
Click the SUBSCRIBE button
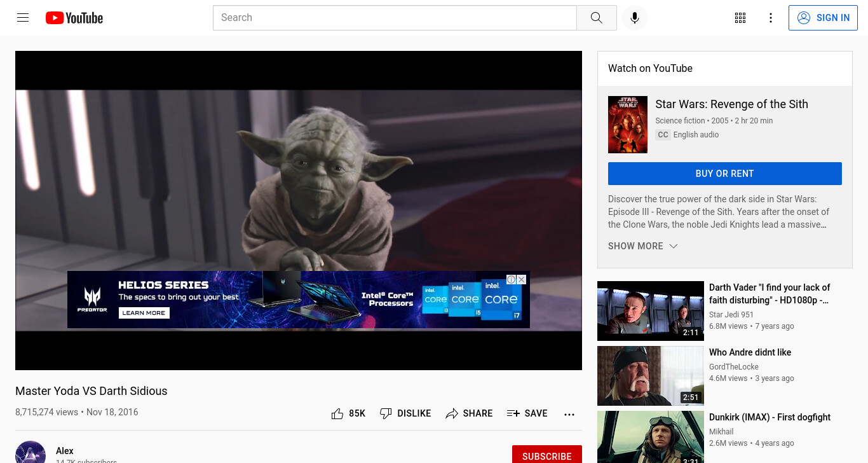[547, 454]
